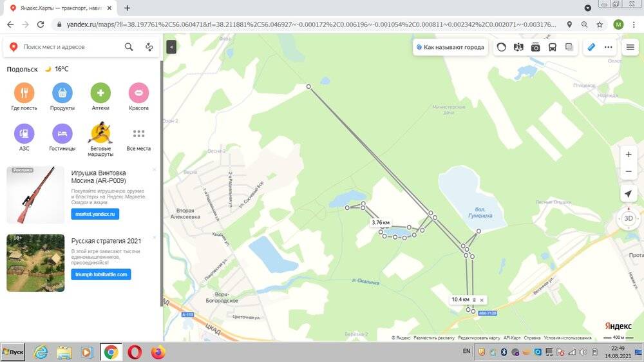Click the market.yandex.ru ad button
This screenshot has height=362, width=644.
(95, 214)
